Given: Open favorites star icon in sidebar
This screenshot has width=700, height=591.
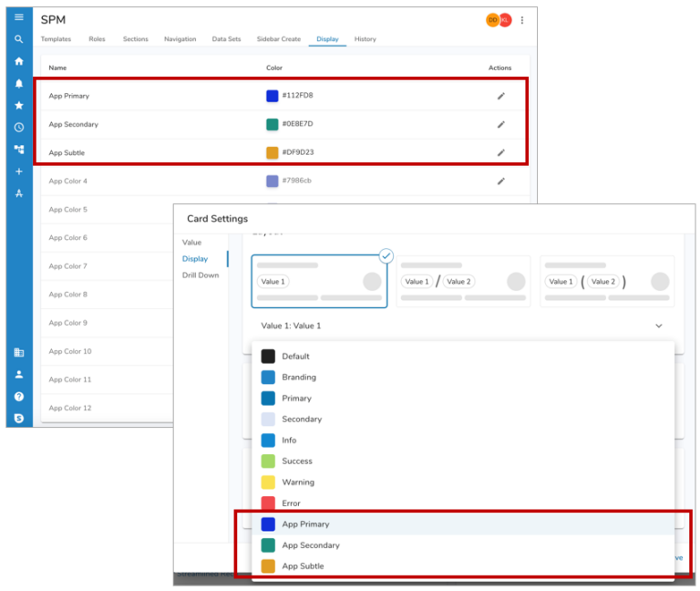Looking at the screenshot, I should [18, 105].
